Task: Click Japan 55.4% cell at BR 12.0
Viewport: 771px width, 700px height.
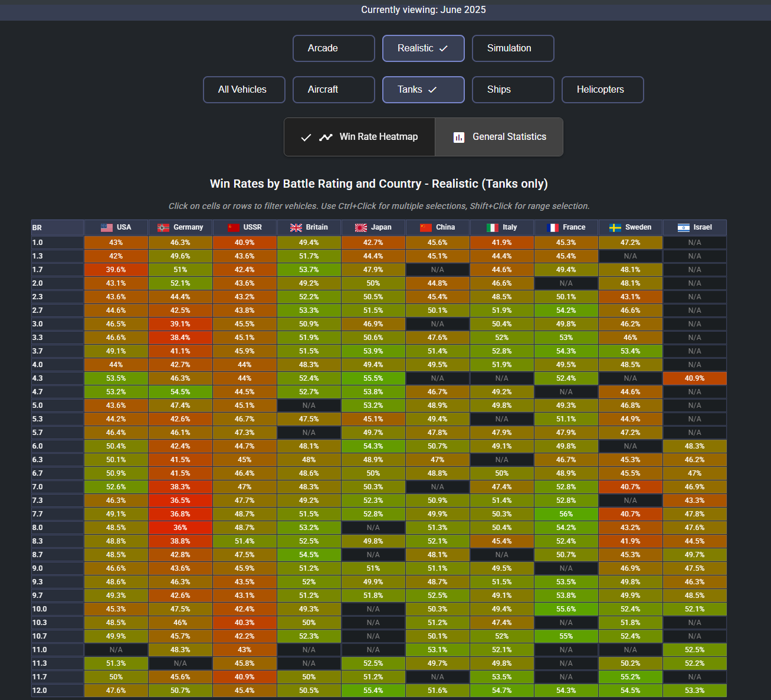Action: coord(373,691)
